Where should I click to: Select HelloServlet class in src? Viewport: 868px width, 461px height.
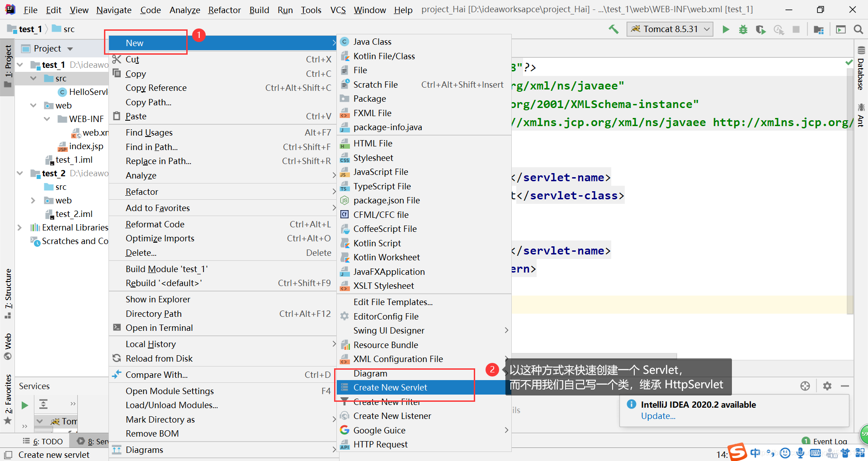[x=83, y=92]
